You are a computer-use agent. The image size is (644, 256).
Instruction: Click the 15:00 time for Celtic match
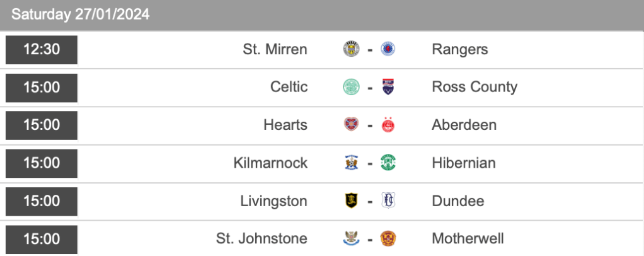(42, 87)
